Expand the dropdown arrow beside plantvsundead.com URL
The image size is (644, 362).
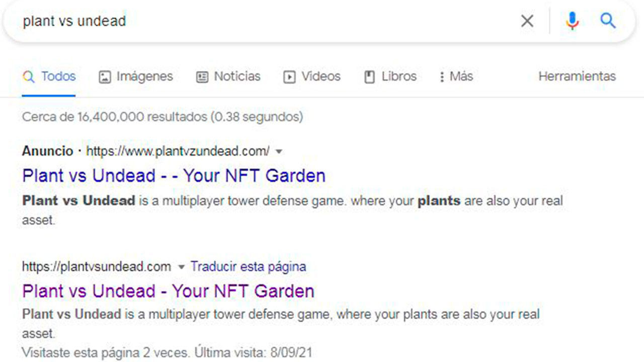click(x=181, y=267)
